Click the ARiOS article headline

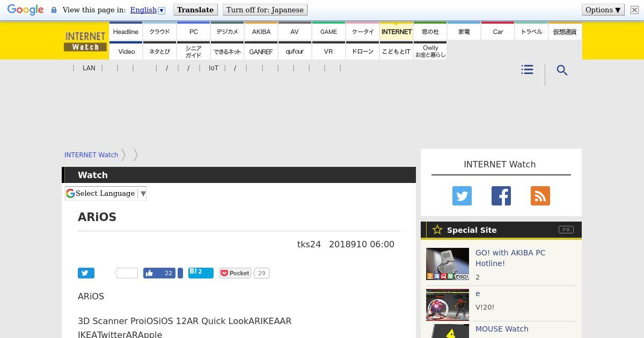97,217
